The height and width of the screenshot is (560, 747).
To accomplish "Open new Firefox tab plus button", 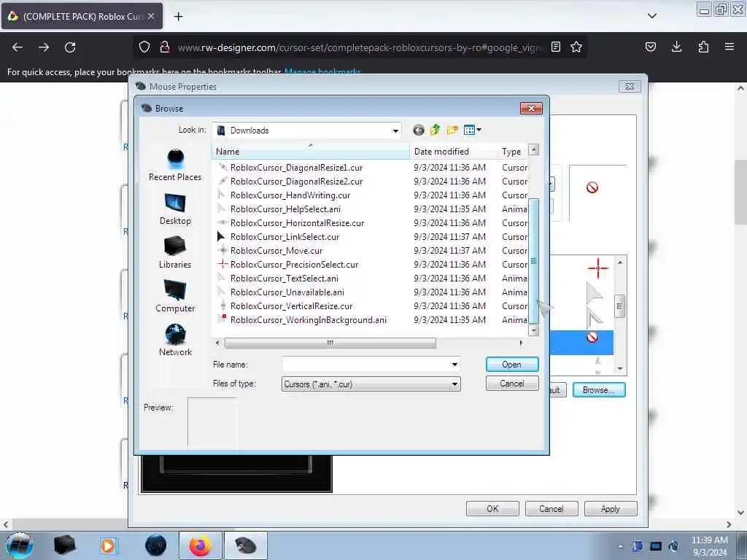I will 178,17.
